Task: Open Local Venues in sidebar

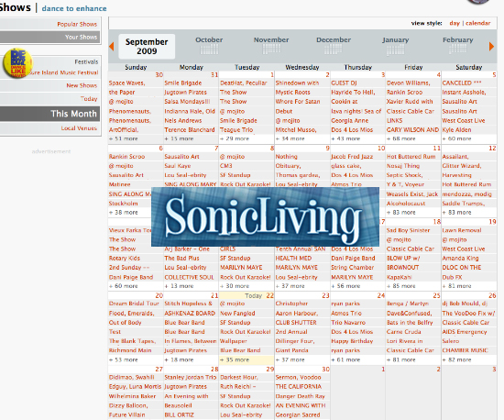Action: [79, 128]
